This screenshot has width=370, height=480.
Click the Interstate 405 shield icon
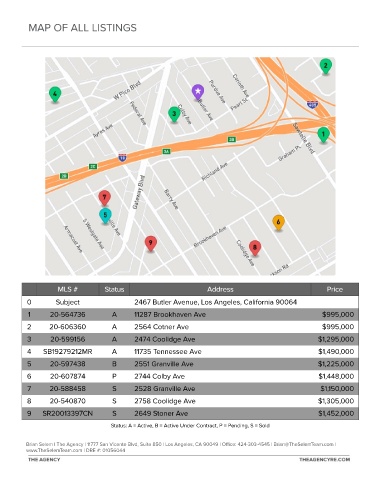coord(312,104)
